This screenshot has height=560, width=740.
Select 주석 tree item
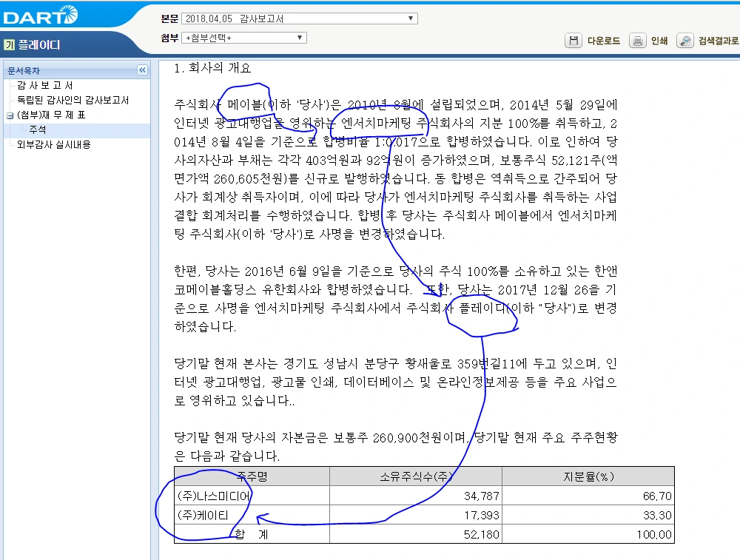[37, 129]
